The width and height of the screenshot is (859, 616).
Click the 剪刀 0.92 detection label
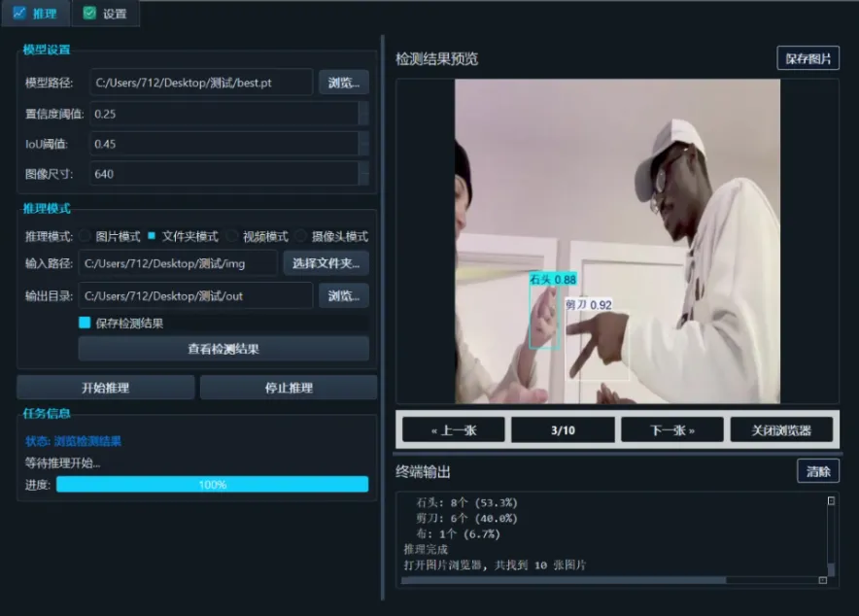(x=589, y=304)
